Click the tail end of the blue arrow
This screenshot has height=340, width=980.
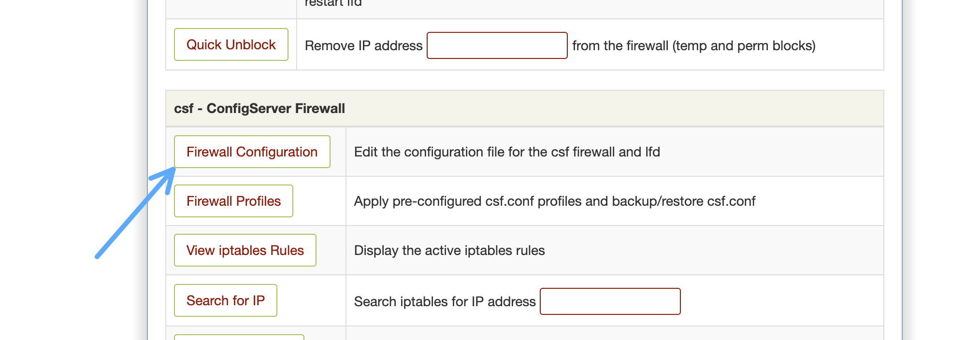98,255
